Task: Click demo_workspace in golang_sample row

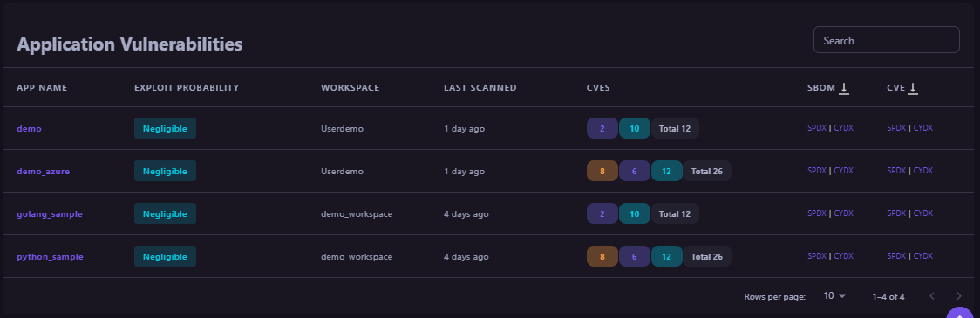Action: [x=357, y=214]
